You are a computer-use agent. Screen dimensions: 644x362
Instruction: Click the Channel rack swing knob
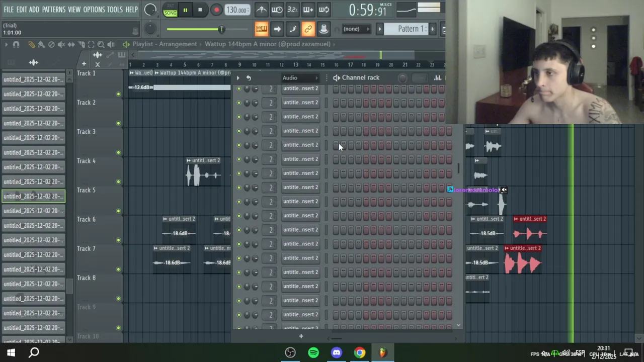(x=403, y=78)
